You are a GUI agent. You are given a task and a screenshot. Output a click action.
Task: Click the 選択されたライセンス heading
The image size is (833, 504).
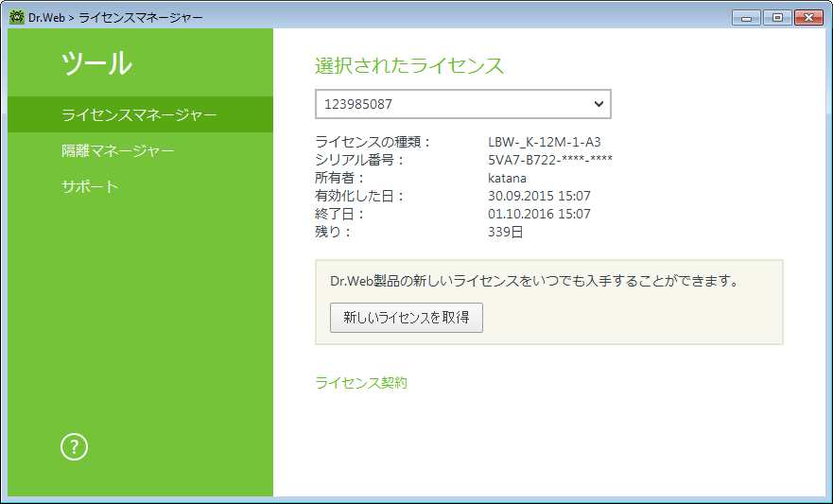coord(409,66)
